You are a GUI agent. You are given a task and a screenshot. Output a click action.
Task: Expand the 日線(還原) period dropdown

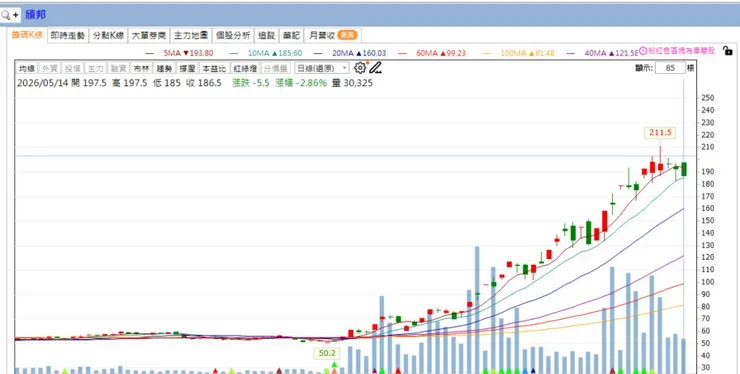click(322, 68)
